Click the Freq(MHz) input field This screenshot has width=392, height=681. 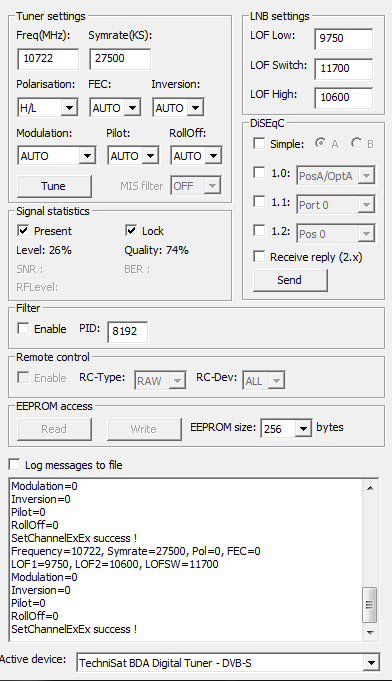[x=48, y=59]
